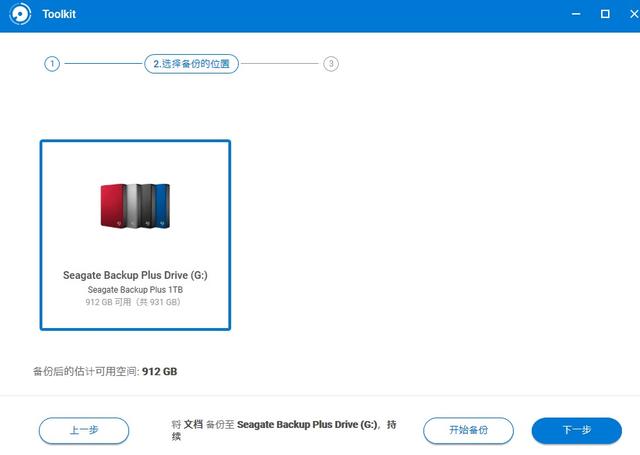
Task: Continue with the 下一步 button
Action: pos(577,430)
